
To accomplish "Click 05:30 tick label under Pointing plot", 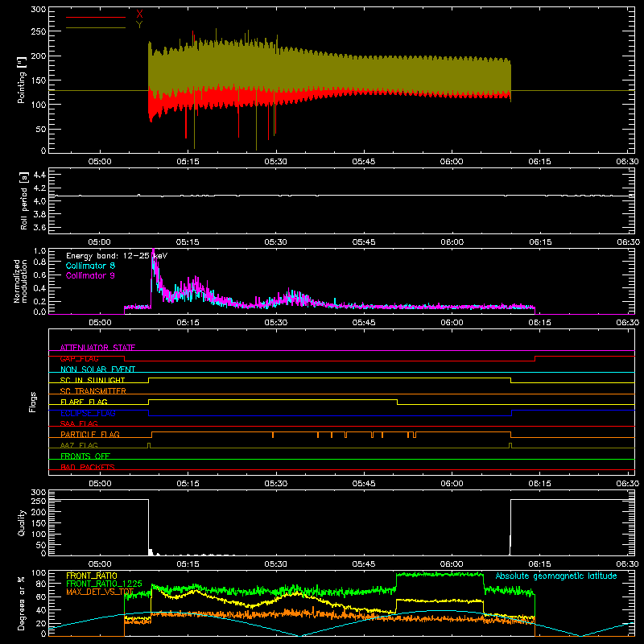I will click(276, 162).
